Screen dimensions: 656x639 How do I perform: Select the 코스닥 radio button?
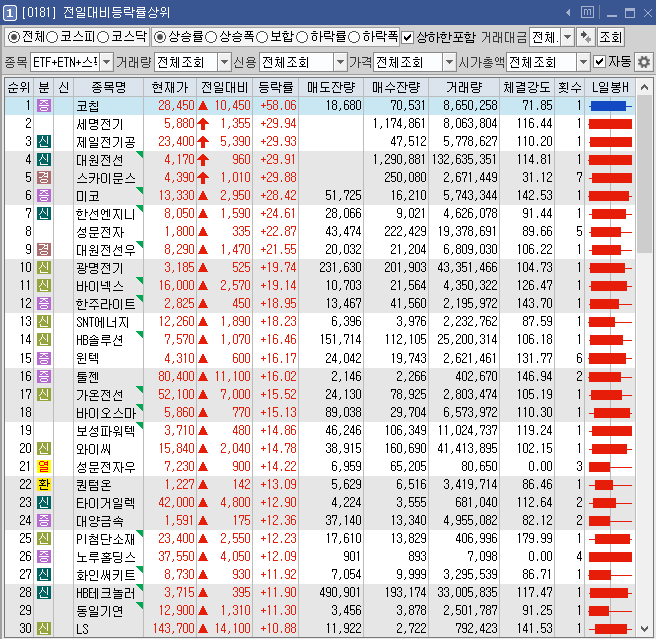point(103,38)
